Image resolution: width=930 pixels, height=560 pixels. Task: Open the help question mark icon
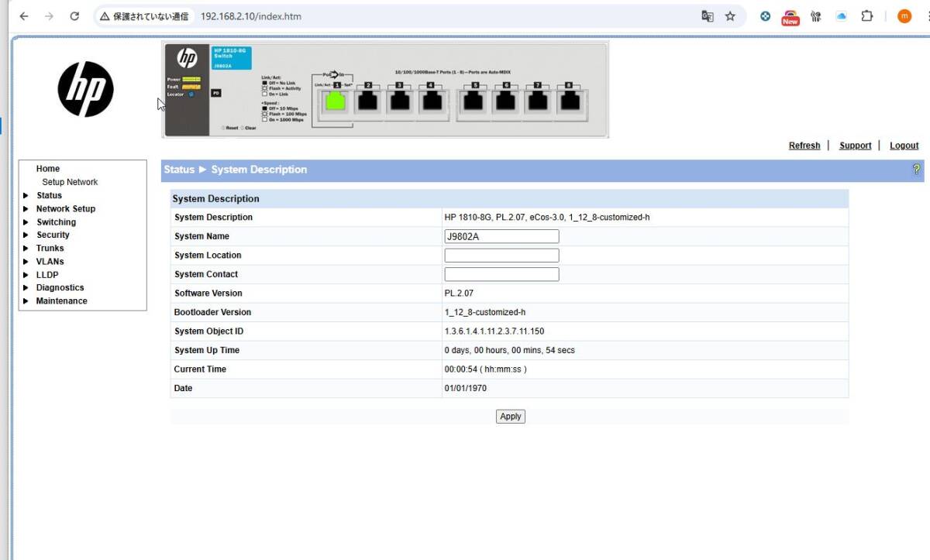(x=917, y=170)
